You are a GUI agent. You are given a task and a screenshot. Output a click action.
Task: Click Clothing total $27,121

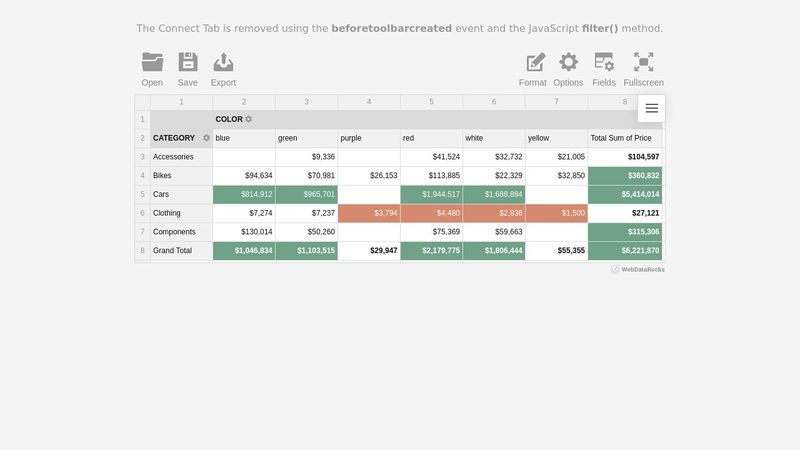point(625,213)
